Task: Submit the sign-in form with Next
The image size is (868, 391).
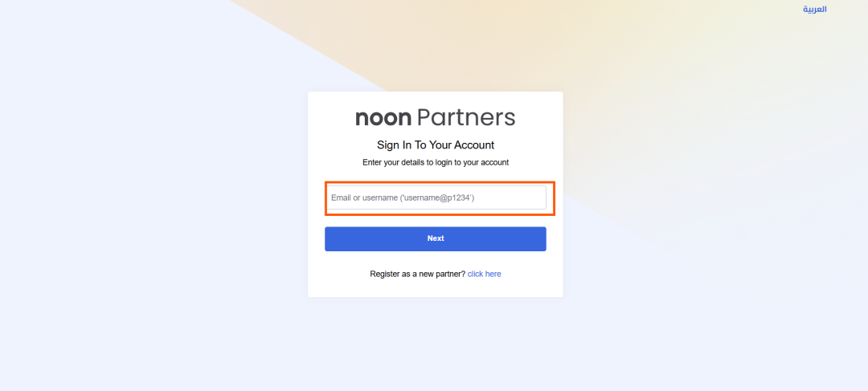Action: 435,238
